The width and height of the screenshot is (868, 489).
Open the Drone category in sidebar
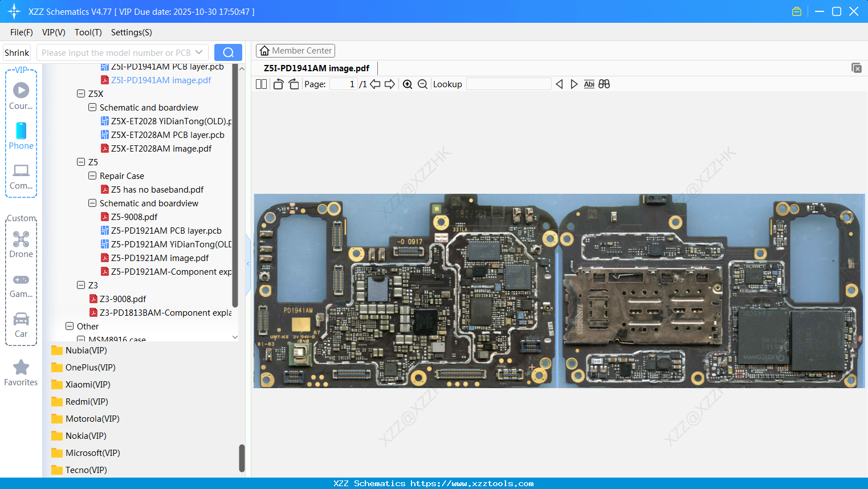pos(21,244)
